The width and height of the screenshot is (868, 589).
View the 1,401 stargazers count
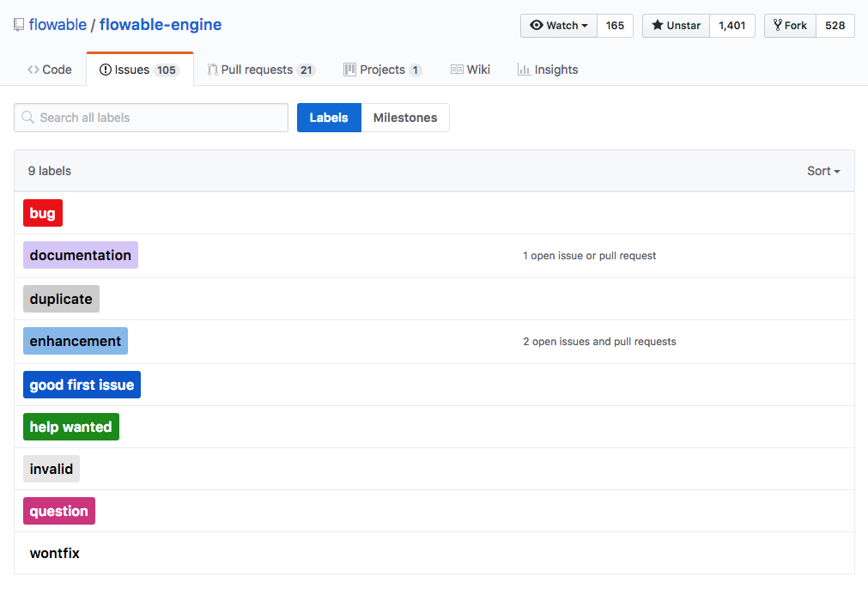[x=731, y=26]
